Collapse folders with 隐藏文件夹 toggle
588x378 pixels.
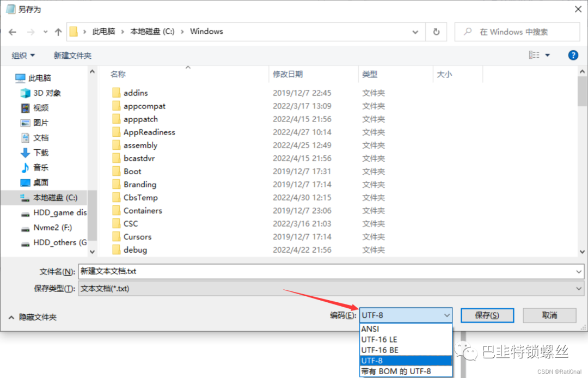(32, 317)
